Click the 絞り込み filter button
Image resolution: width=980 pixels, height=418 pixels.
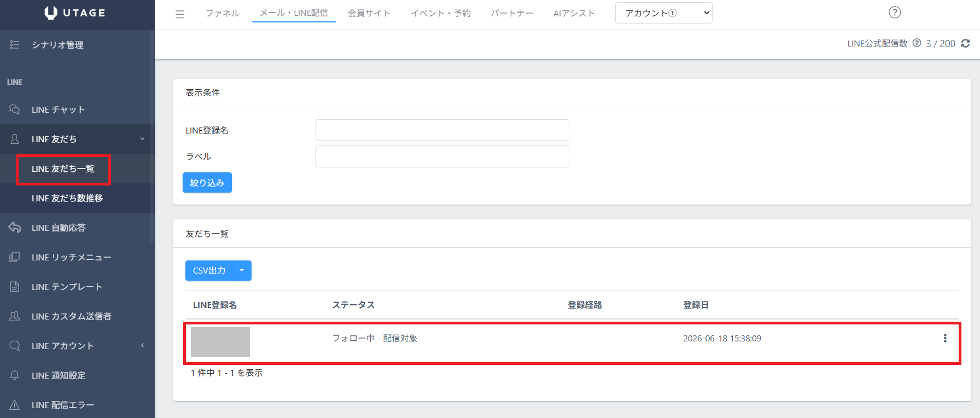207,183
